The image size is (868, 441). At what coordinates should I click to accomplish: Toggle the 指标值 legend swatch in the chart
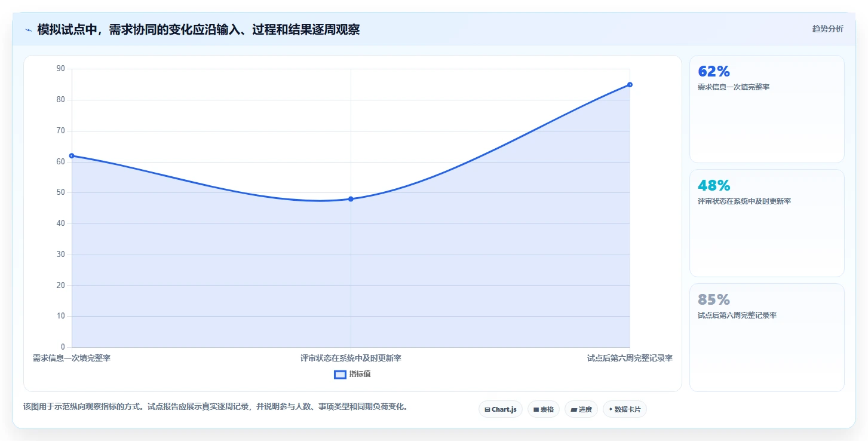click(x=340, y=375)
